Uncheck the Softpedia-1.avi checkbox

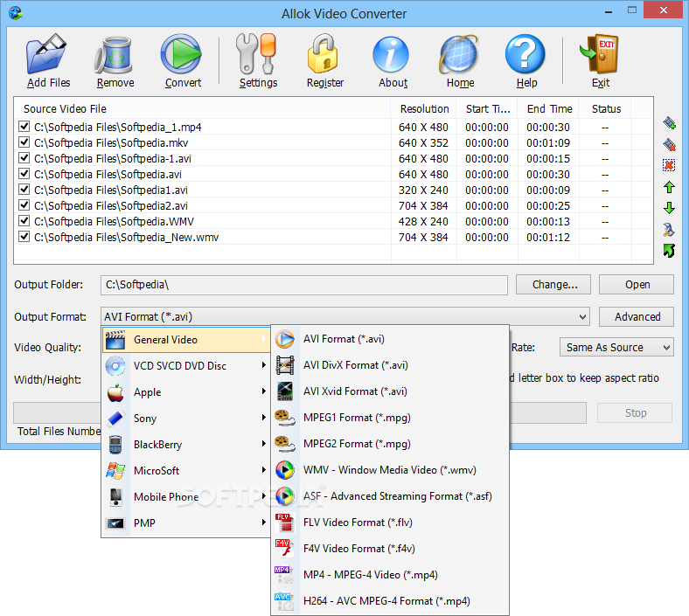pyautogui.click(x=24, y=158)
